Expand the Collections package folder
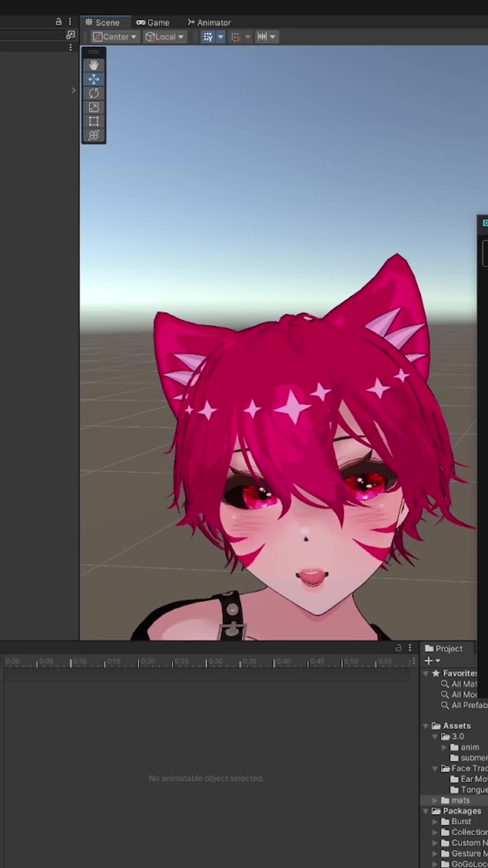Image resolution: width=488 pixels, height=868 pixels. pyautogui.click(x=435, y=832)
